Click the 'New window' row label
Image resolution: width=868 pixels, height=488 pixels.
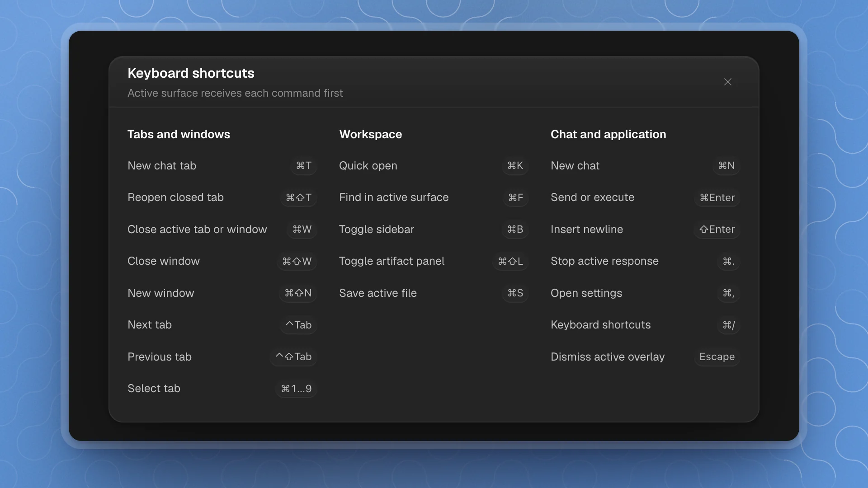(x=161, y=293)
